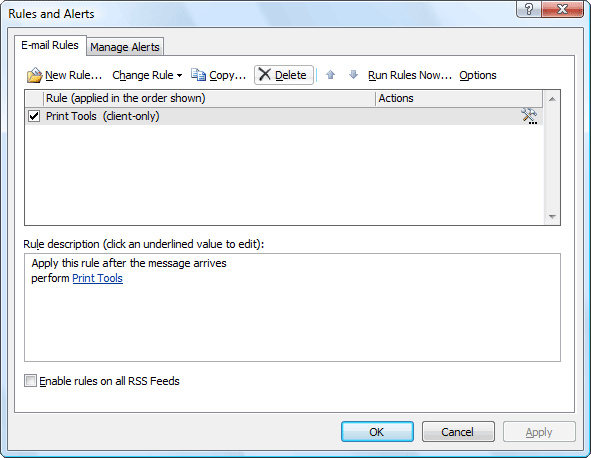The width and height of the screenshot is (591, 458).
Task: Move rule up with up arrow
Action: (331, 75)
